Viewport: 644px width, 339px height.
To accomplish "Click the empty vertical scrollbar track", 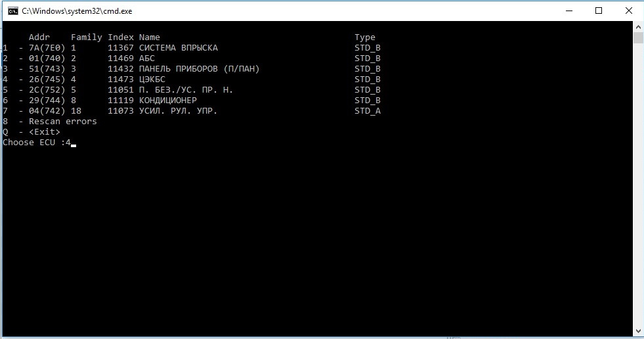I will click(638, 185).
